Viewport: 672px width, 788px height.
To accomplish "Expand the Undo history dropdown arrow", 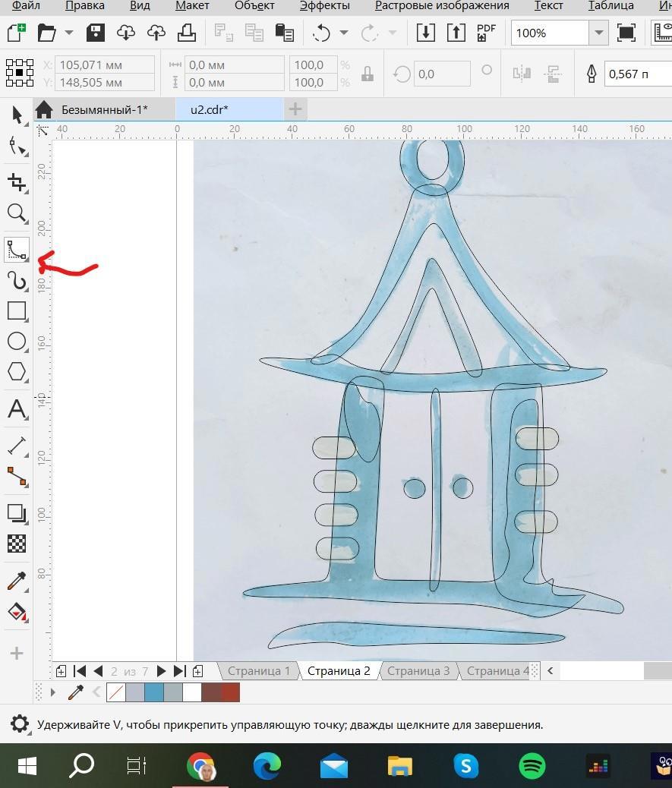I will click(344, 33).
